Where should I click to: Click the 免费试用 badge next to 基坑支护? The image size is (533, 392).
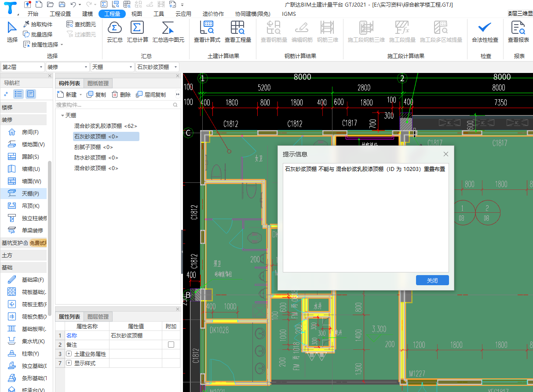(x=38, y=243)
